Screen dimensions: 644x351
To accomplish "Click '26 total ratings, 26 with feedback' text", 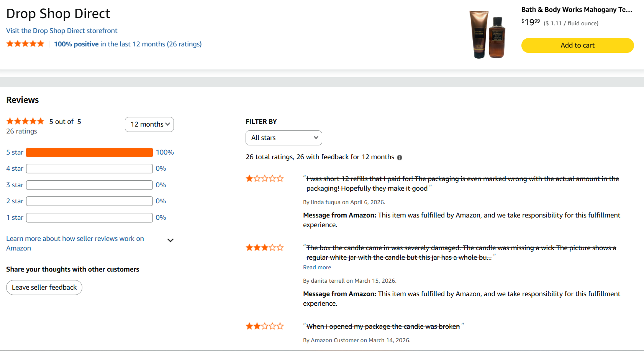I will click(x=320, y=157).
